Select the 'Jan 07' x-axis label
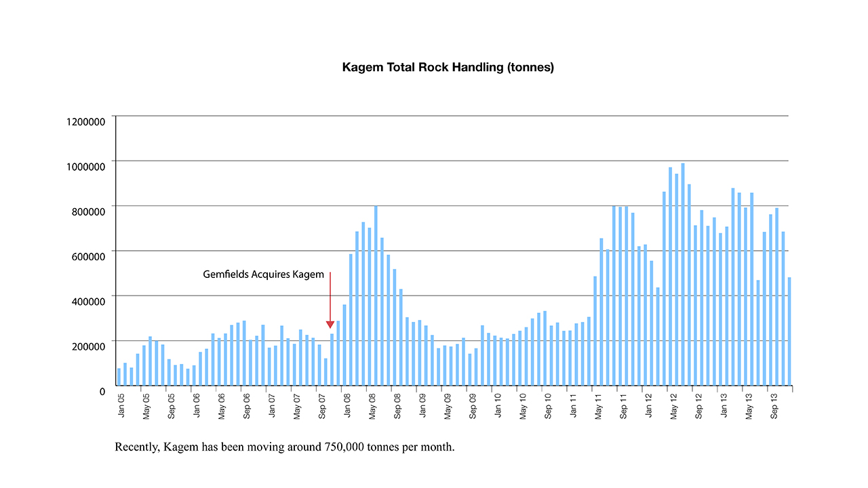Viewport: 868px width, 488px height. click(x=272, y=404)
